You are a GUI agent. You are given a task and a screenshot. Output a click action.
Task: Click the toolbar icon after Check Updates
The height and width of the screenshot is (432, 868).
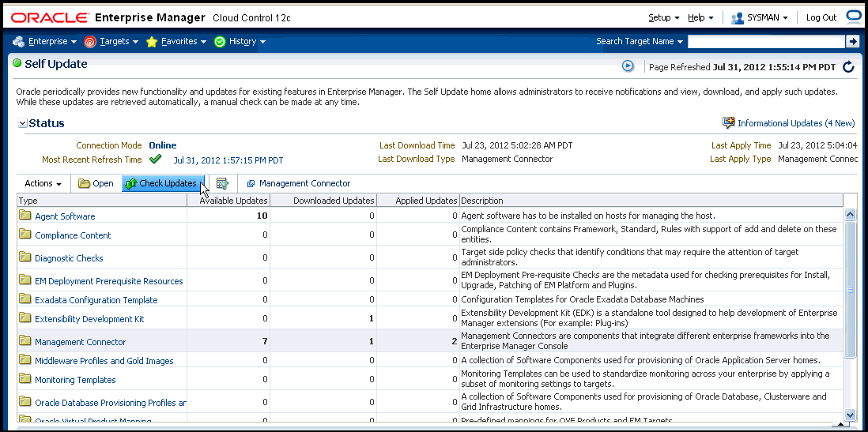tap(223, 183)
